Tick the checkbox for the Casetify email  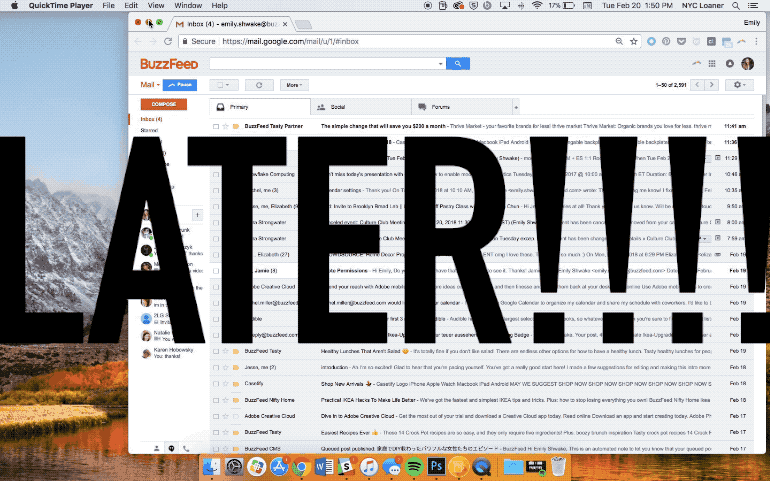pyautogui.click(x=216, y=384)
